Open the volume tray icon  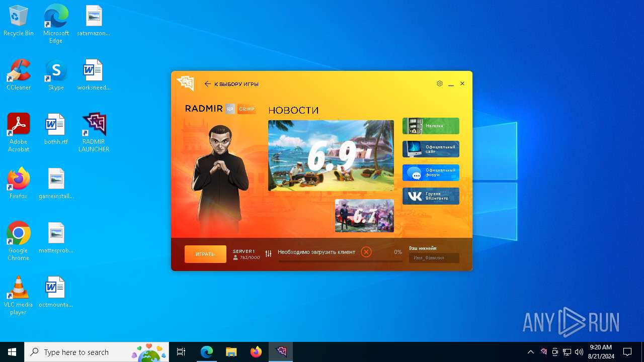tap(579, 352)
